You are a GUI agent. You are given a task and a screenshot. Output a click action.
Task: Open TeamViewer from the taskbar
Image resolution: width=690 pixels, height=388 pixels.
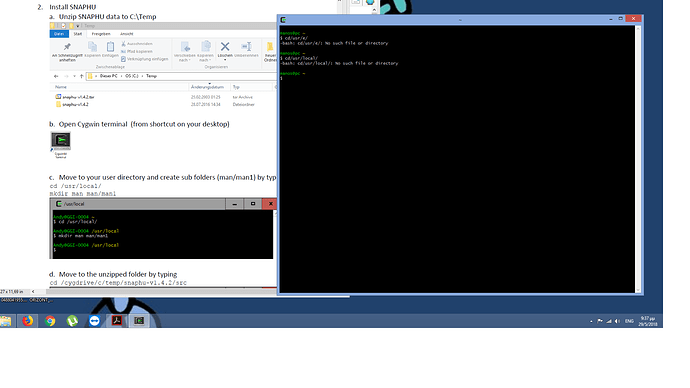click(95, 321)
